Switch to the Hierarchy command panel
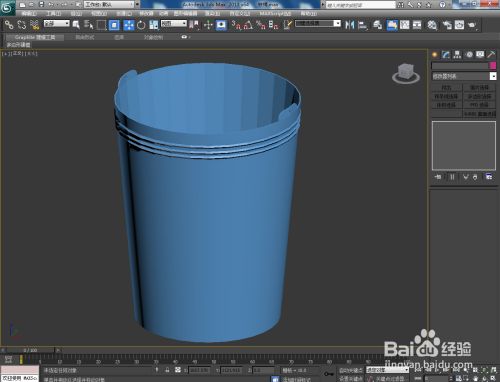Screen dimensions: 500x382 click(457, 54)
